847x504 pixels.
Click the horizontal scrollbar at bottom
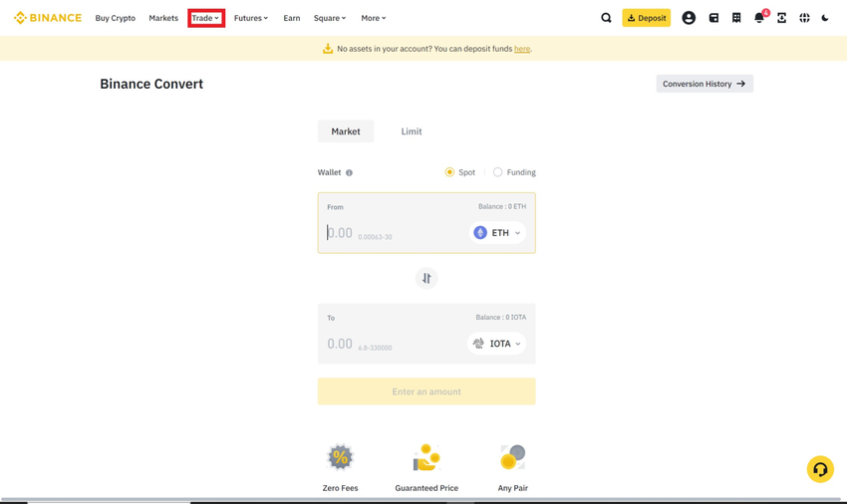click(423, 500)
